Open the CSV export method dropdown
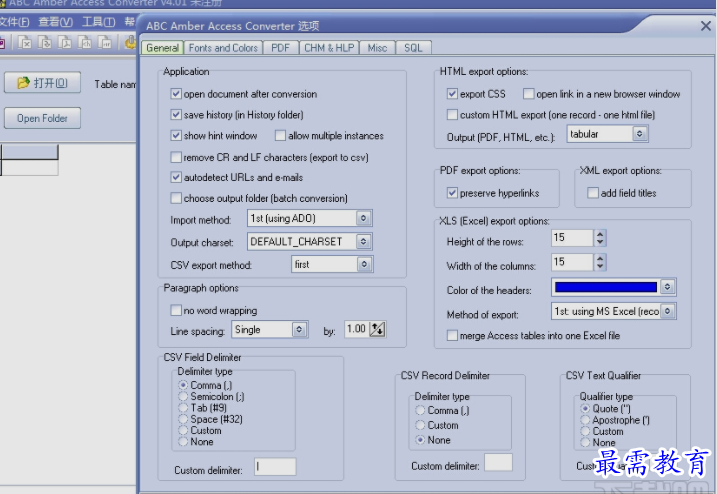717x494 pixels. (x=364, y=264)
